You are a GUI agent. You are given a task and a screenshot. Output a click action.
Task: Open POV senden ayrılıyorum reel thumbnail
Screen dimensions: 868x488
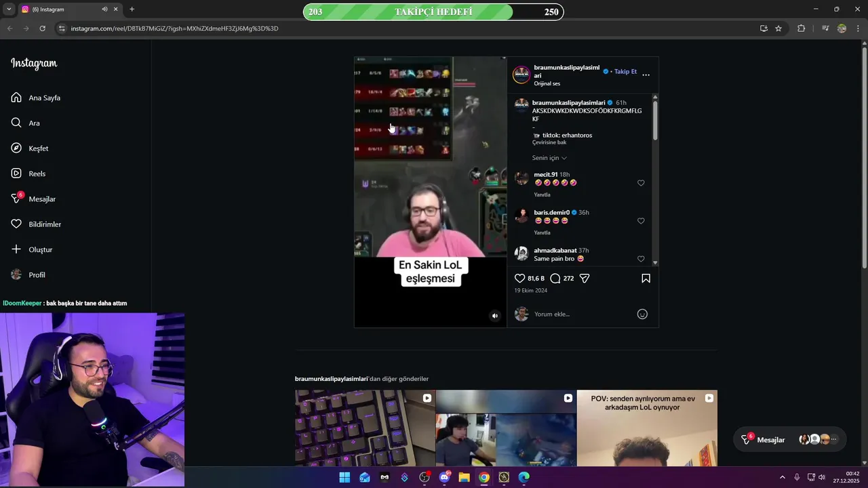pos(647,428)
